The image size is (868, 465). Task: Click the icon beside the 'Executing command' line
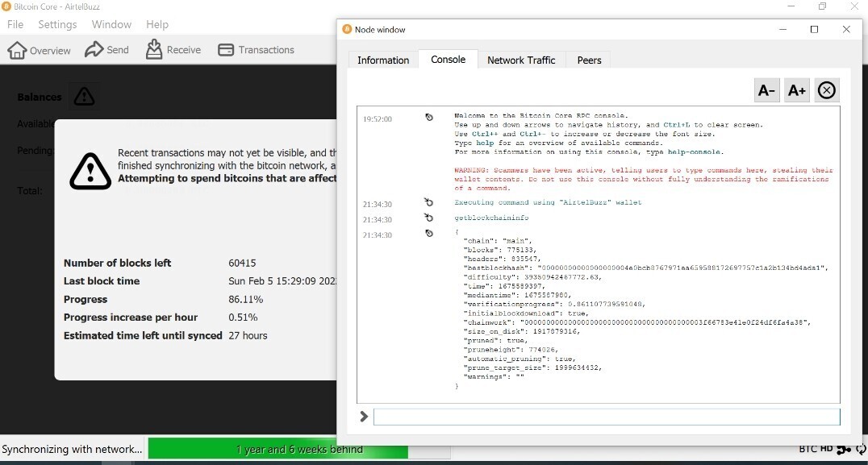(428, 202)
